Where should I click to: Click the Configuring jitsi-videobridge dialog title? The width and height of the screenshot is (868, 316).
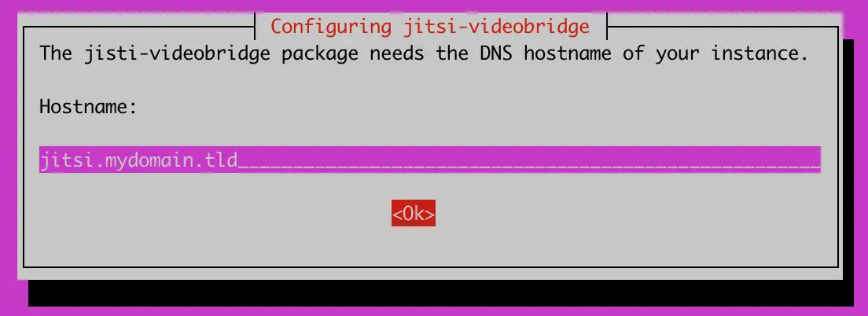[x=430, y=26]
